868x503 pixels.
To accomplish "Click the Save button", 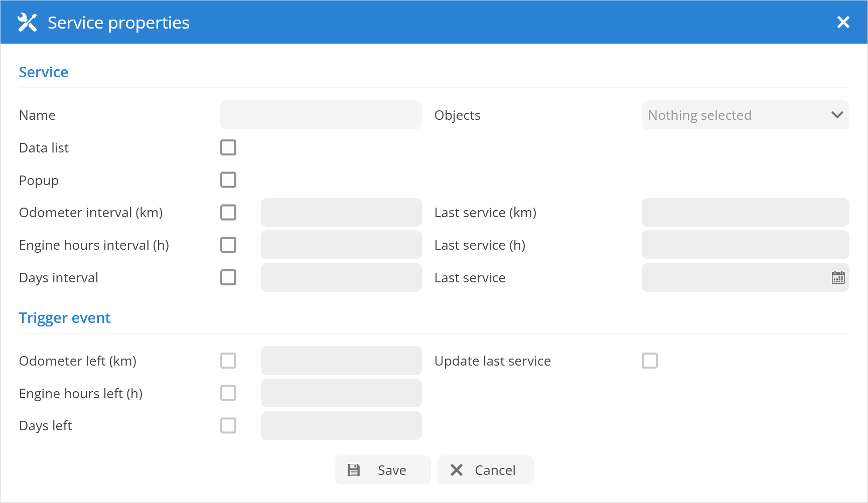I will tap(382, 470).
